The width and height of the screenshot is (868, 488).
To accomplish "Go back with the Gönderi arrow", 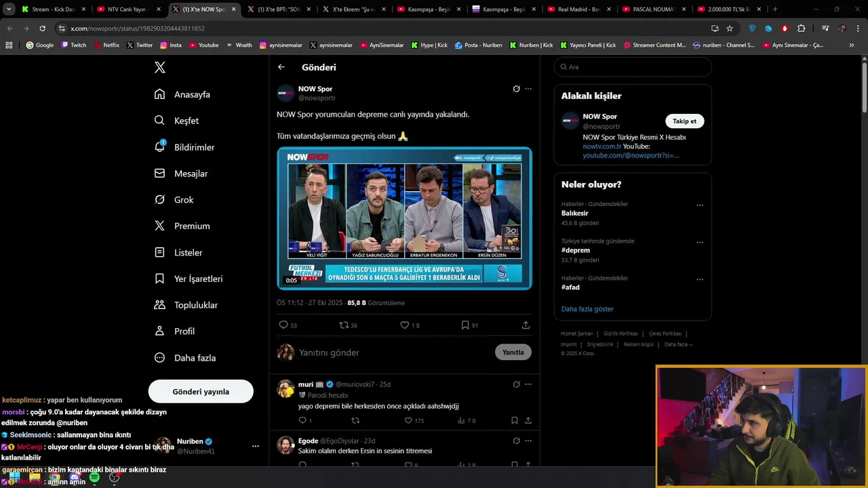I will pos(281,67).
